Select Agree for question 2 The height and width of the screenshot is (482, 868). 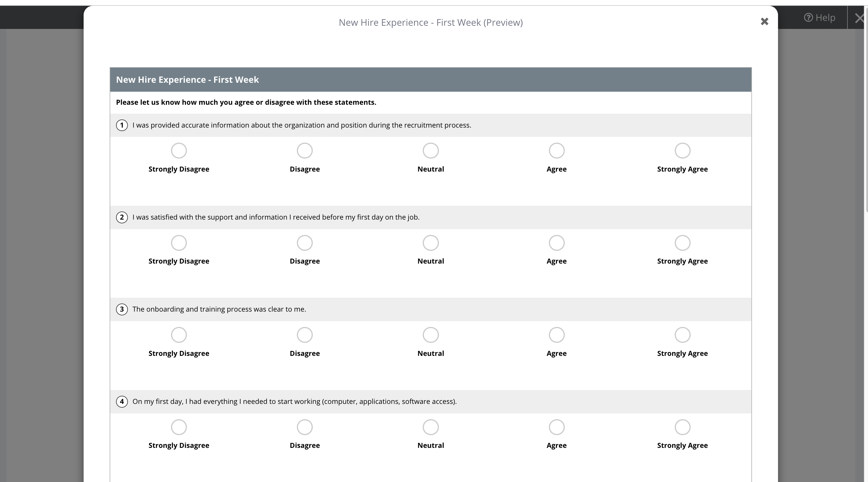[557, 243]
